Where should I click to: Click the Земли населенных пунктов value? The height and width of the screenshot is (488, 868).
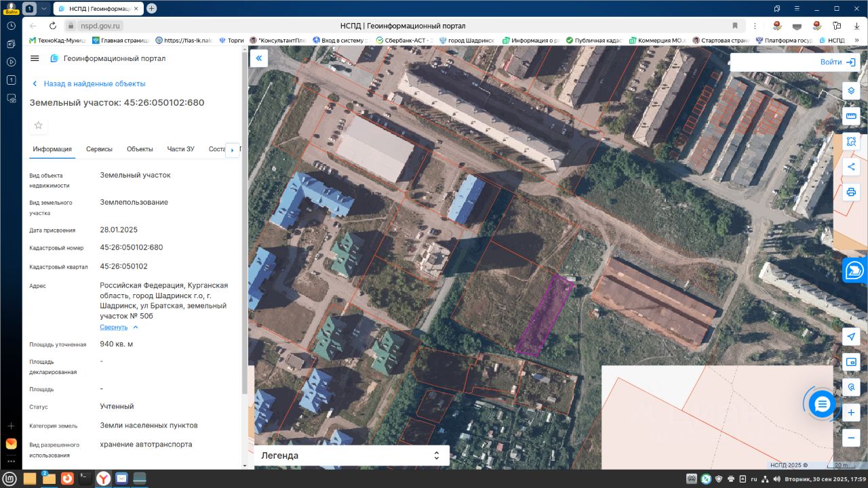[x=149, y=426]
